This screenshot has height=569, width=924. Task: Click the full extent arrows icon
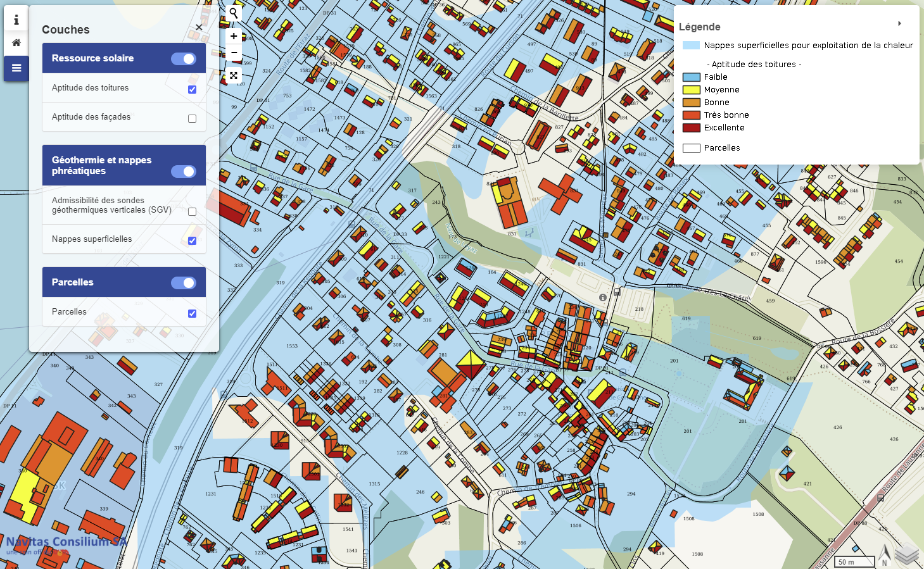point(234,76)
